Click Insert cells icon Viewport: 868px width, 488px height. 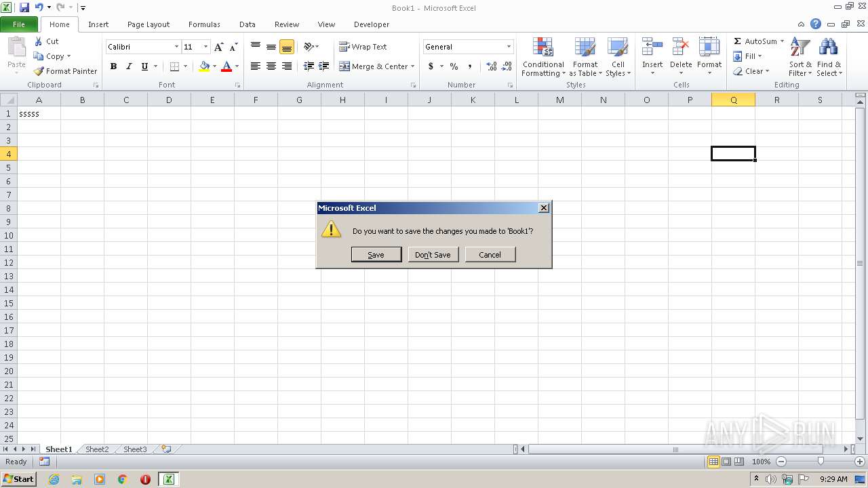[652, 47]
